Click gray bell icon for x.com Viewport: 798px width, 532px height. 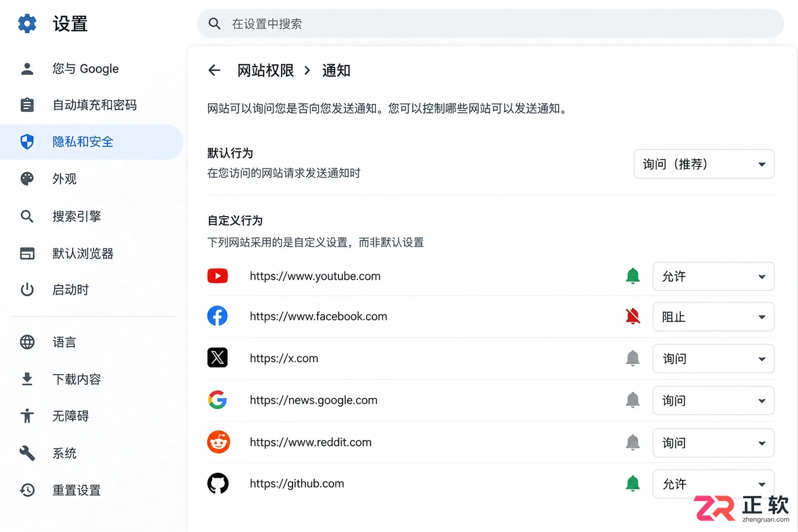pos(633,359)
